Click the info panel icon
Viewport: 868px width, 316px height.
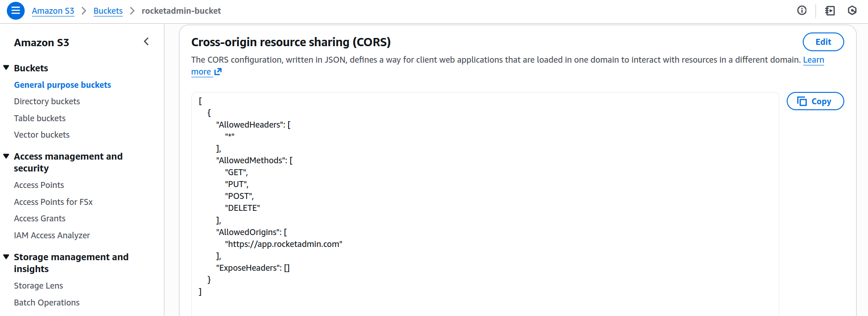pyautogui.click(x=802, y=11)
